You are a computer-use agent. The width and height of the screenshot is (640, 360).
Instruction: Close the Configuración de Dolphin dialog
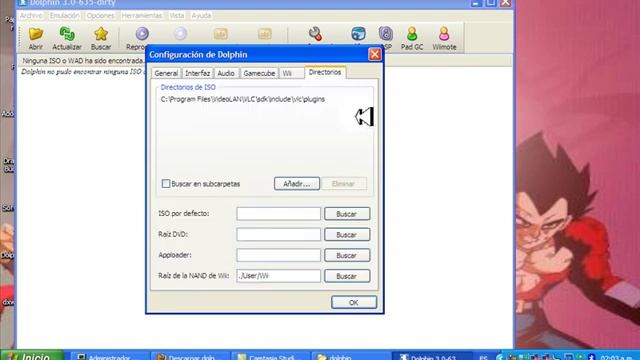click(x=375, y=54)
